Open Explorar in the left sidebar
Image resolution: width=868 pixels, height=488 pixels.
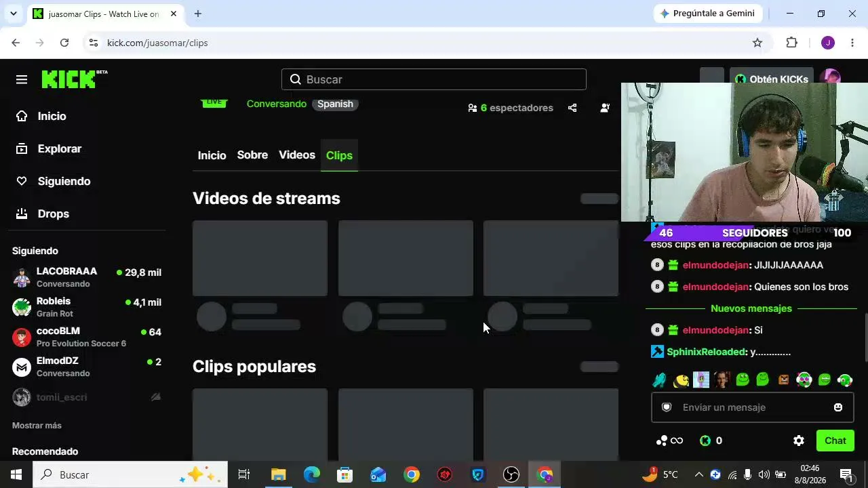tap(49, 148)
